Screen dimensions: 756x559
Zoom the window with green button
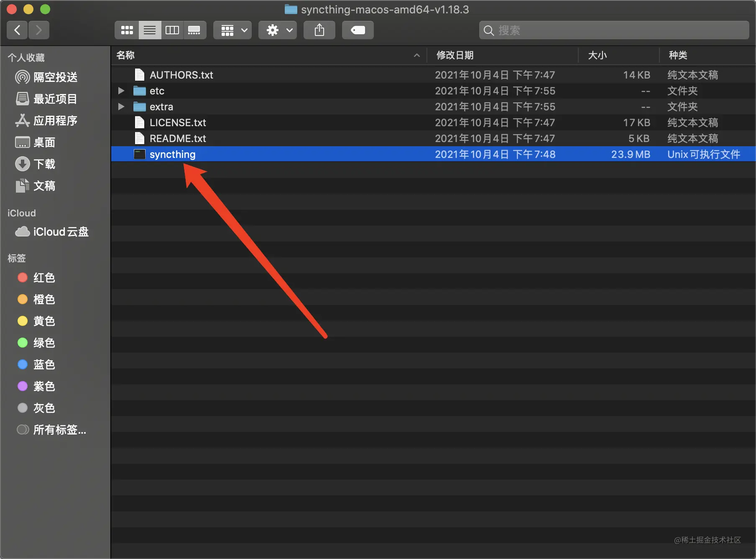tap(45, 9)
